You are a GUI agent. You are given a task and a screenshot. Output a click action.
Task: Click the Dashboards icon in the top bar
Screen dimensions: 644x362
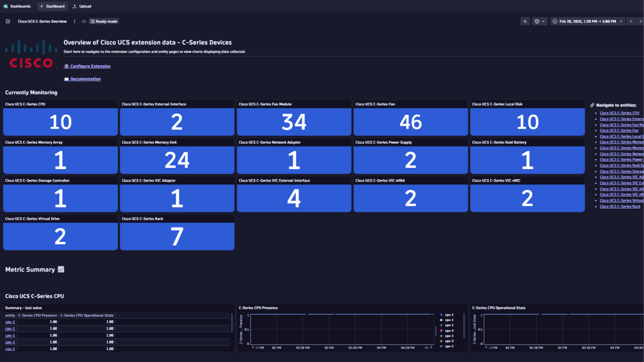pos(5,6)
